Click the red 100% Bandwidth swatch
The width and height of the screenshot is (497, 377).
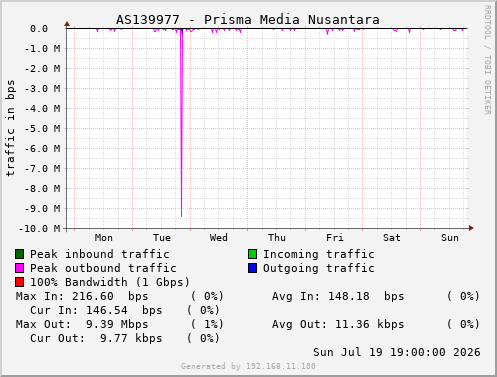coord(19,282)
